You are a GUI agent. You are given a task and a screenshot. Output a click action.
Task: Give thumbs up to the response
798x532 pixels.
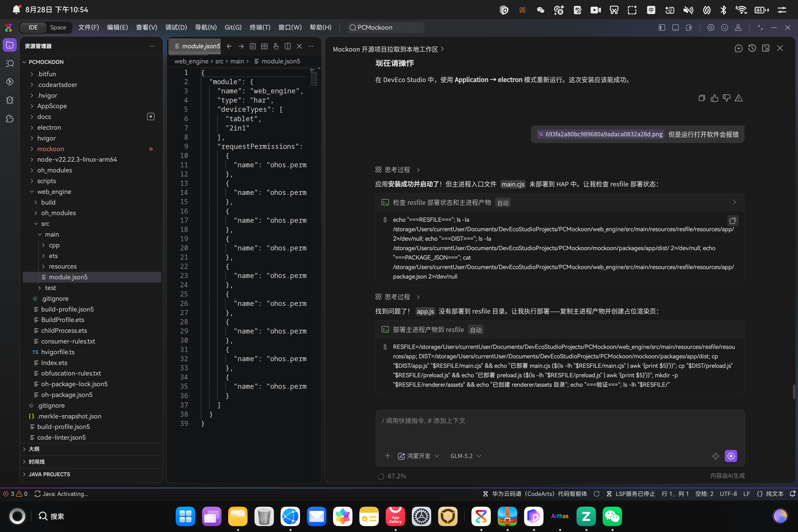(x=715, y=98)
